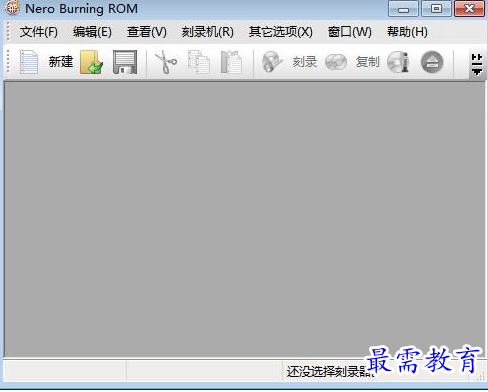Viewport: 488px width, 392px height.
Task: Click the 复制 toolbar label
Action: coord(368,62)
